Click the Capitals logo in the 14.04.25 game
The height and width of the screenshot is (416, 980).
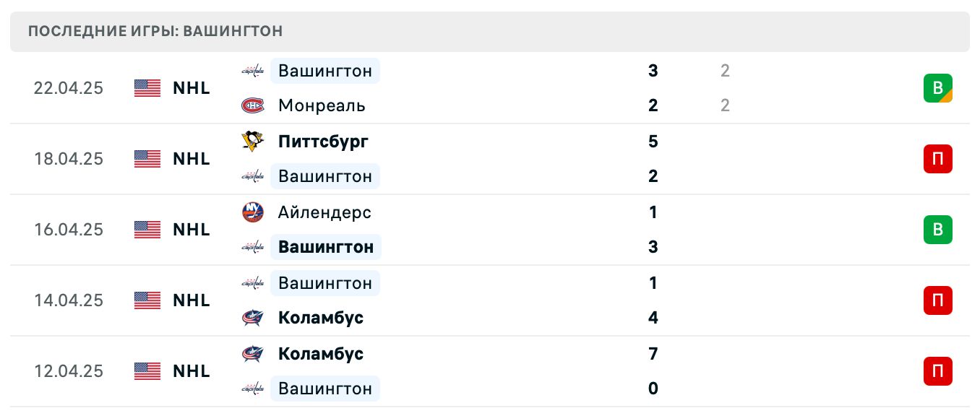[253, 283]
